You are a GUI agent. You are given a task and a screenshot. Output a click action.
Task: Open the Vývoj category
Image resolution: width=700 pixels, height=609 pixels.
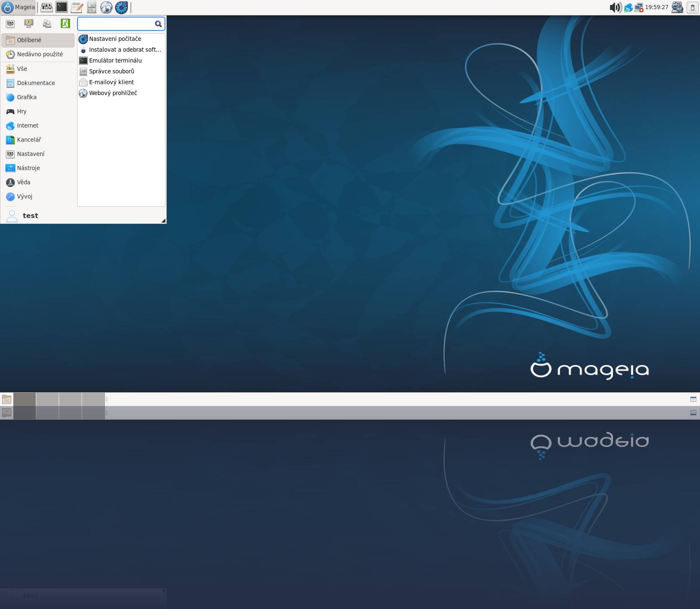(x=38, y=196)
